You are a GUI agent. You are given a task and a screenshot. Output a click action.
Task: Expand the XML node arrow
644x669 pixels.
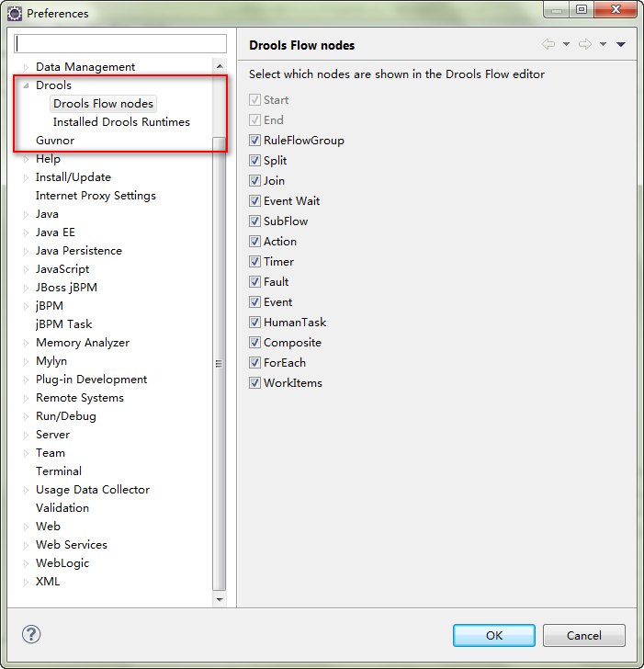[x=26, y=582]
